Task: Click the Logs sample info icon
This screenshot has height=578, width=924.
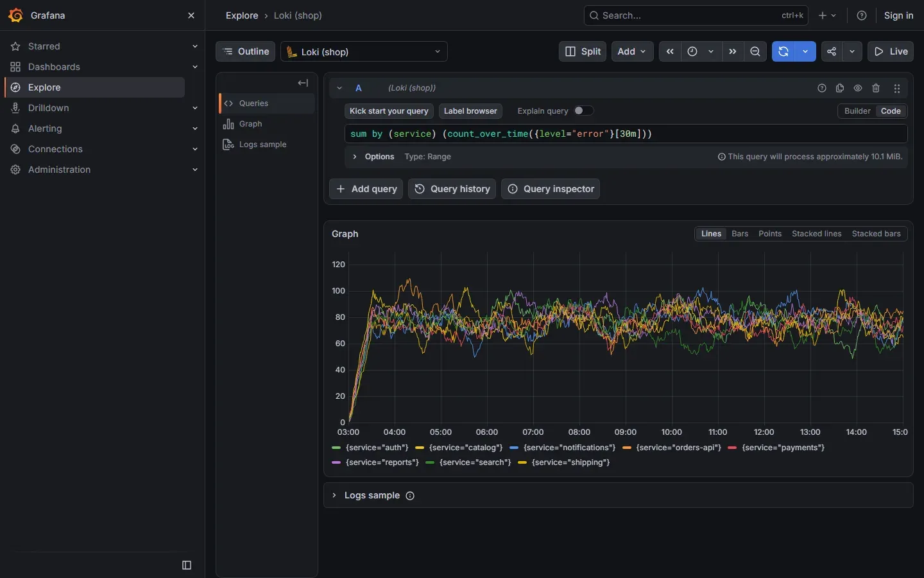Action: point(410,496)
